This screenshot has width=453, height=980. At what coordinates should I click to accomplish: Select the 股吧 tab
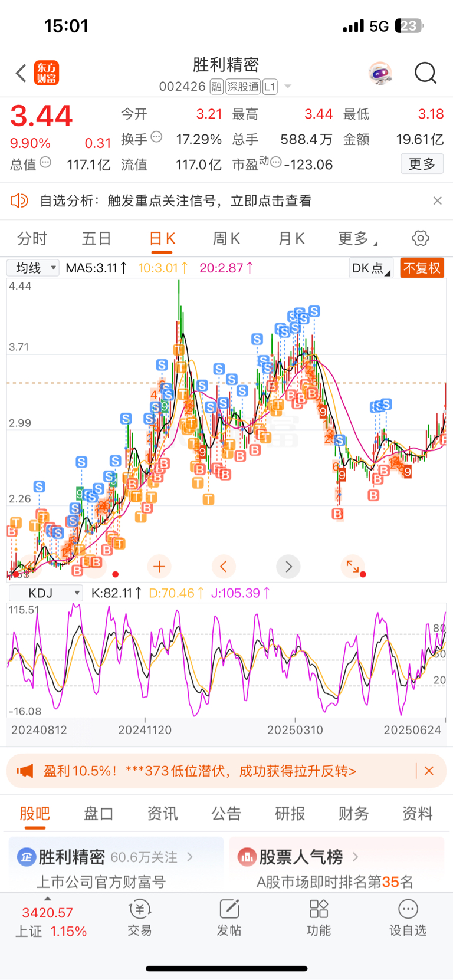point(35,814)
